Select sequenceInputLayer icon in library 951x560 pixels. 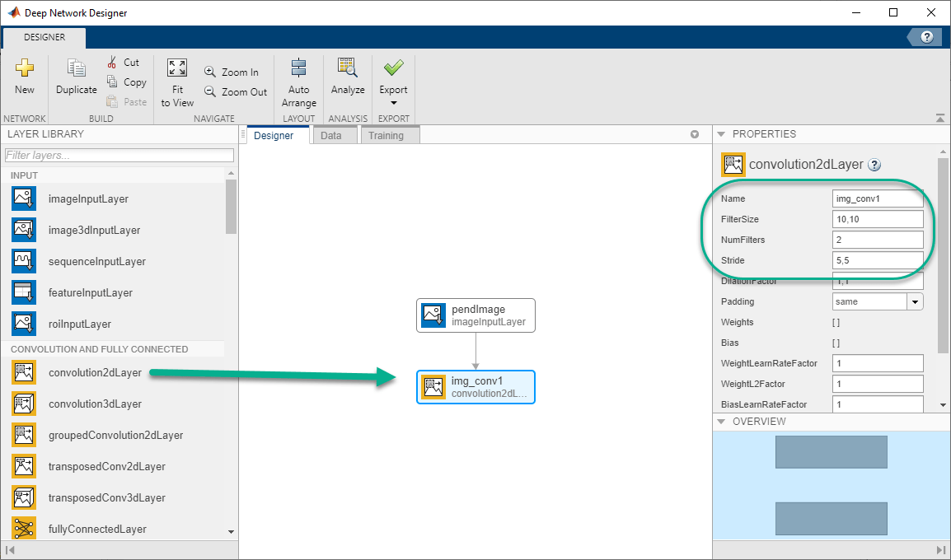[x=24, y=261]
